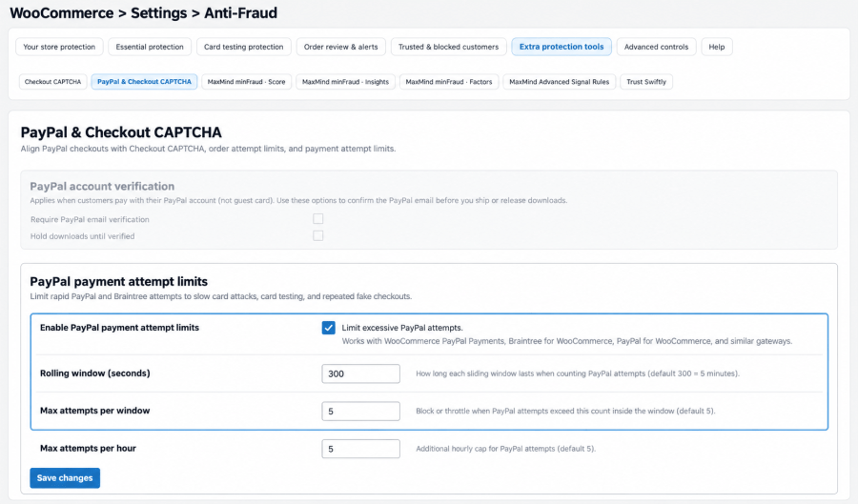The image size is (858, 504).
Task: Open the Trust Swiftly sub-tab
Action: pyautogui.click(x=646, y=82)
